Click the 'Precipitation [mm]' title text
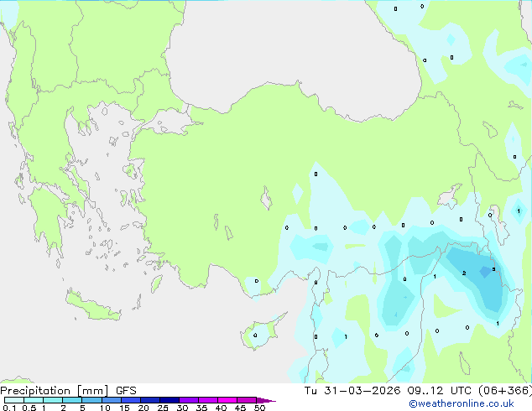532x411 pixels. coord(55,391)
